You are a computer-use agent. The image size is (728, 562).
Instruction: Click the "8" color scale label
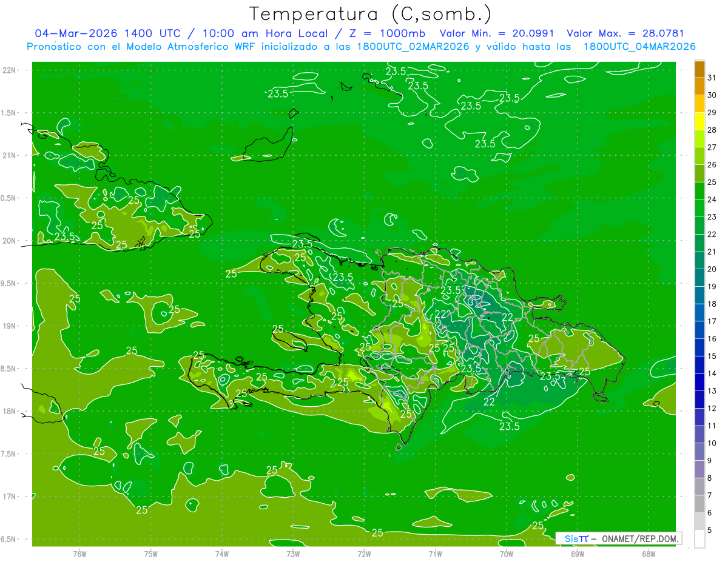[x=710, y=478]
